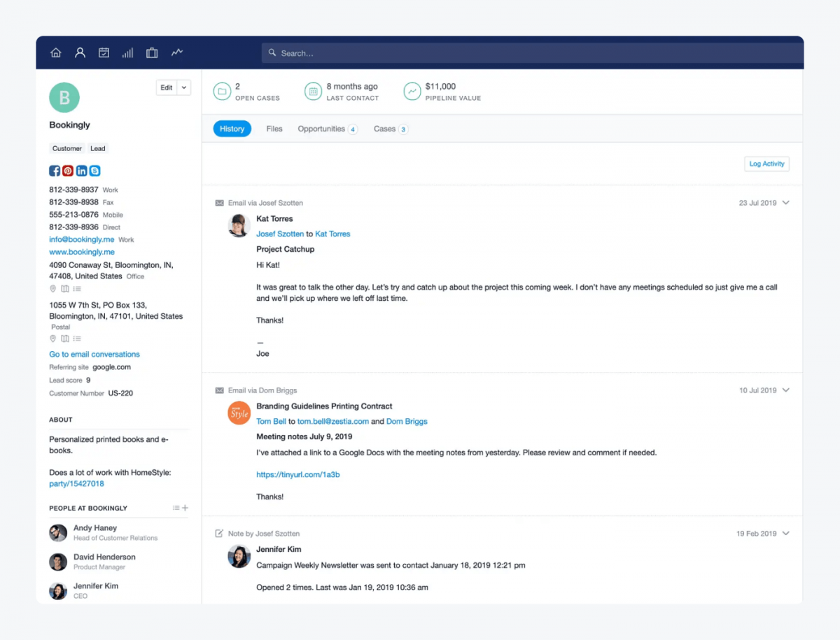Open Bookingly's Facebook profile icon
This screenshot has width=840, height=640.
click(55, 170)
